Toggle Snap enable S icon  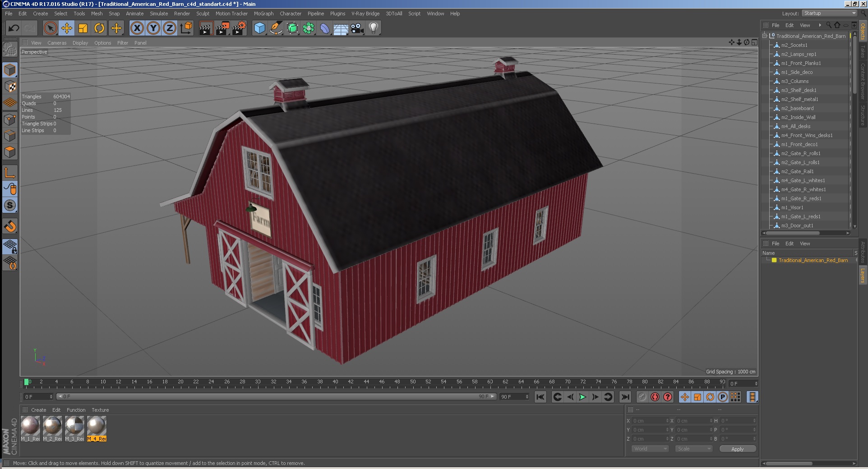tap(10, 205)
